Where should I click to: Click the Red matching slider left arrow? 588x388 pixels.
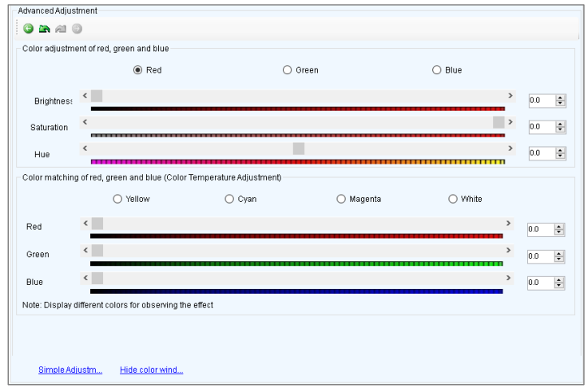coord(85,224)
